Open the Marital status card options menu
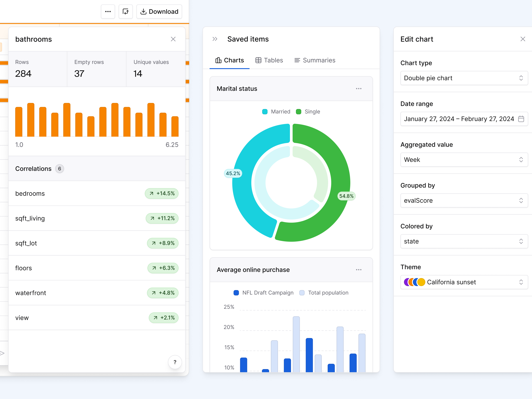 [359, 89]
